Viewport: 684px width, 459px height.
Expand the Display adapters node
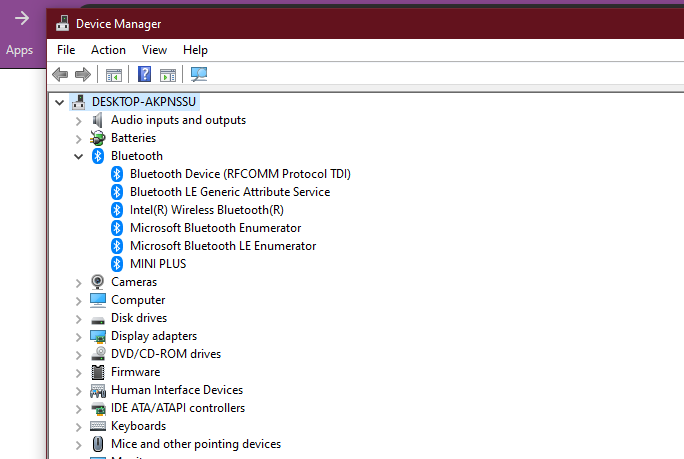(79, 337)
